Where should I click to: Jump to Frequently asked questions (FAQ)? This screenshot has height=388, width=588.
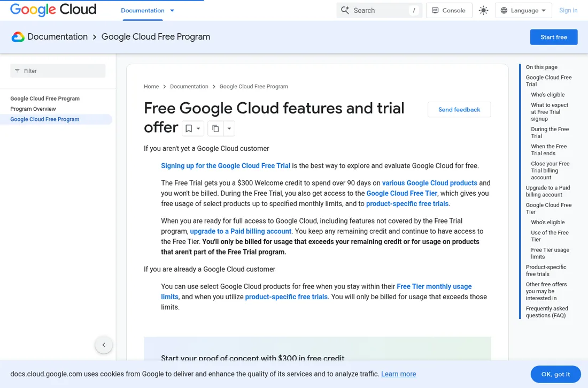point(547,312)
